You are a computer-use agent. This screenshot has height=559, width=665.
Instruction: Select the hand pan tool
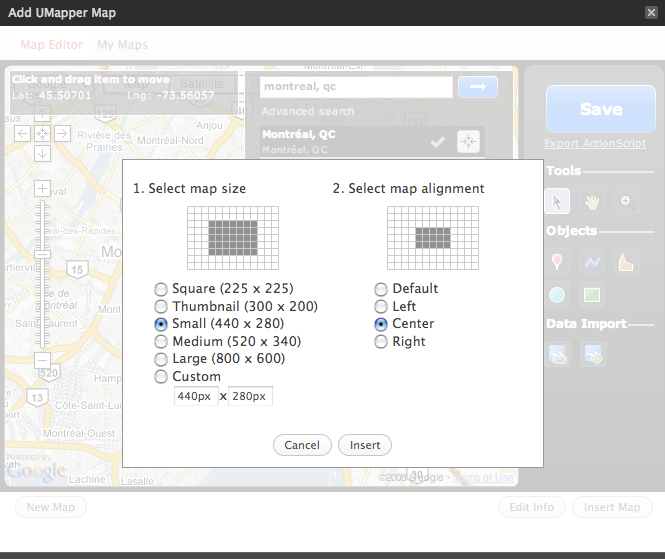point(592,201)
